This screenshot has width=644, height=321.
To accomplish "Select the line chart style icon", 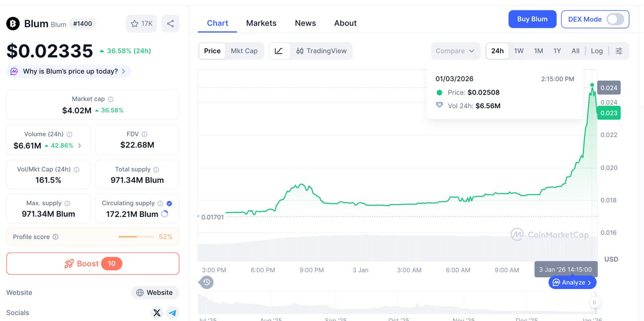I will pos(279,51).
